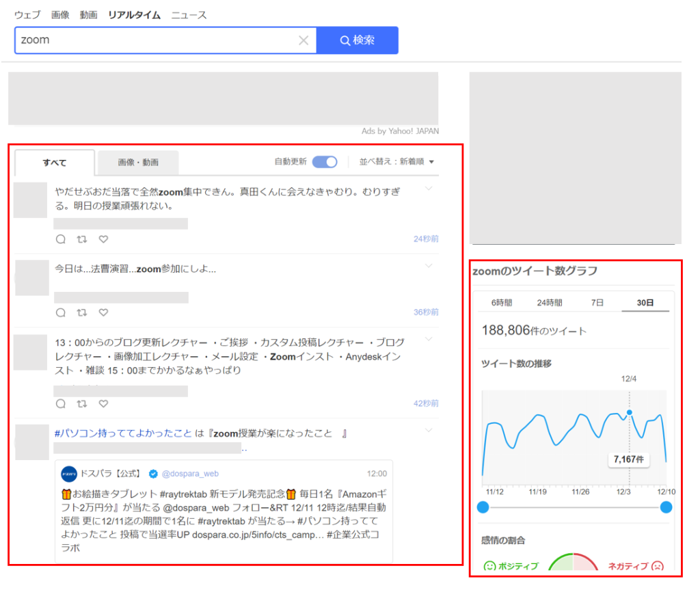The image size is (700, 592).
Task: Expand chevron on the 法曹演習 tweet
Action: click(x=429, y=266)
